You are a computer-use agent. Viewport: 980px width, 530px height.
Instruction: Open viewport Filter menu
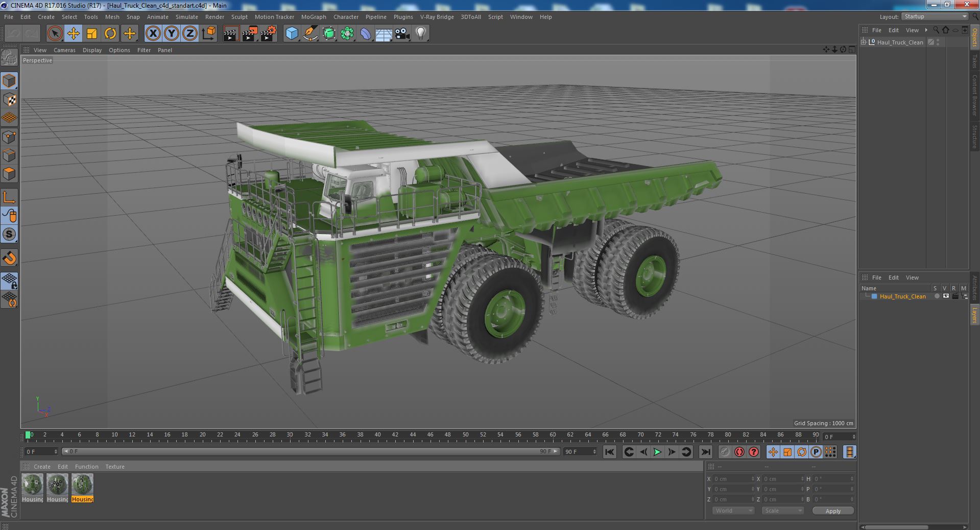(x=144, y=50)
